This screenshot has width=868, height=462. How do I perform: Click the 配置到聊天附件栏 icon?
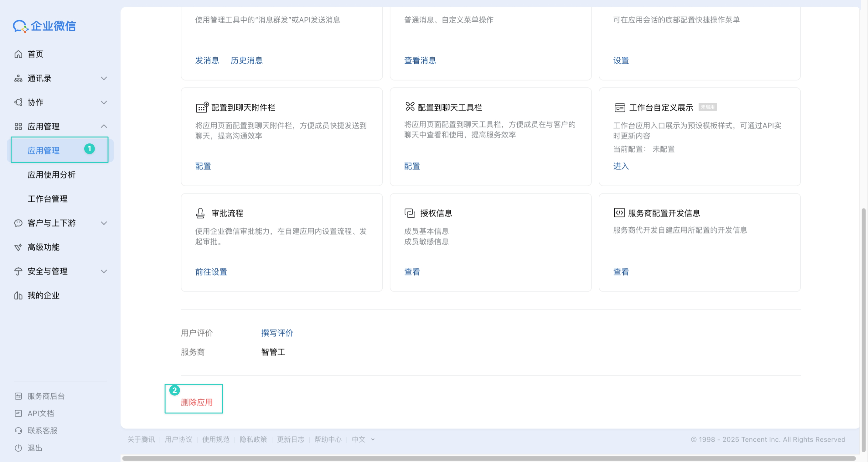(202, 107)
